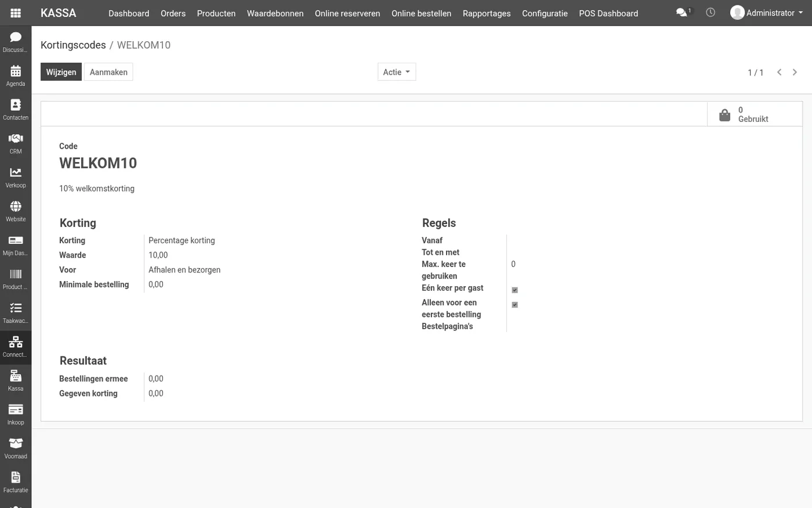Image resolution: width=812 pixels, height=508 pixels.
Task: Open Discussion app in sidebar
Action: 16,42
